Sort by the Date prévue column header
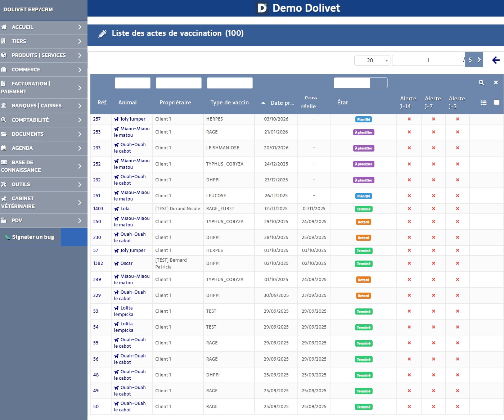Screen dimensions: 504x420 [x=282, y=103]
